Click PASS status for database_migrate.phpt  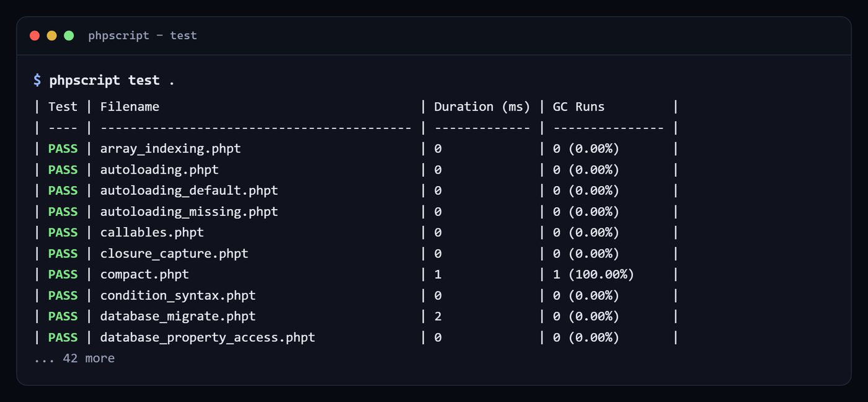point(63,316)
